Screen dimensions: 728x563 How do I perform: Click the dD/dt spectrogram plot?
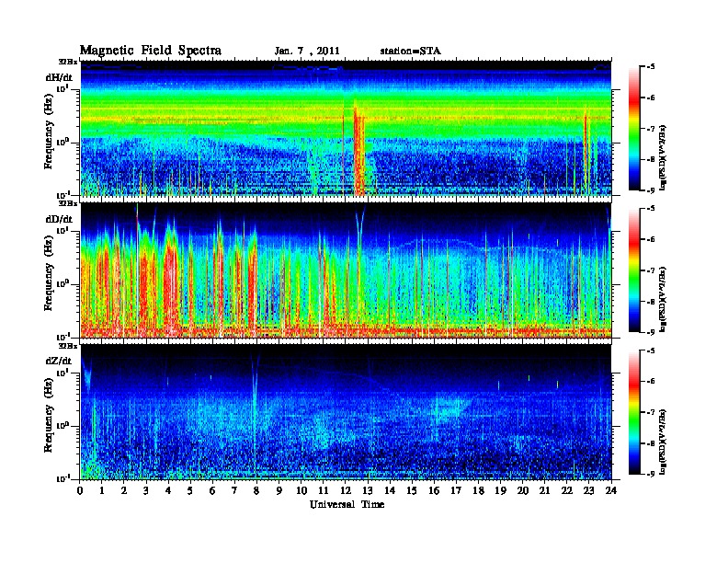(x=346, y=270)
